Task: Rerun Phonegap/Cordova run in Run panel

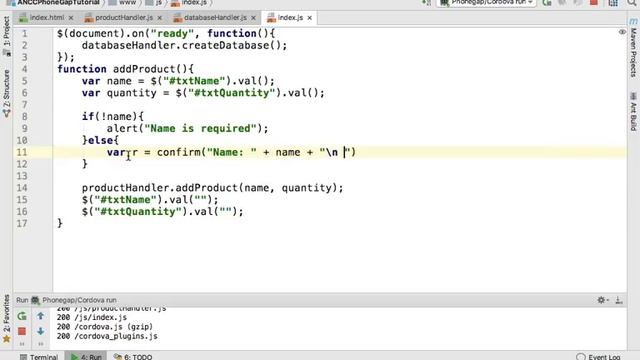Action: point(22,316)
